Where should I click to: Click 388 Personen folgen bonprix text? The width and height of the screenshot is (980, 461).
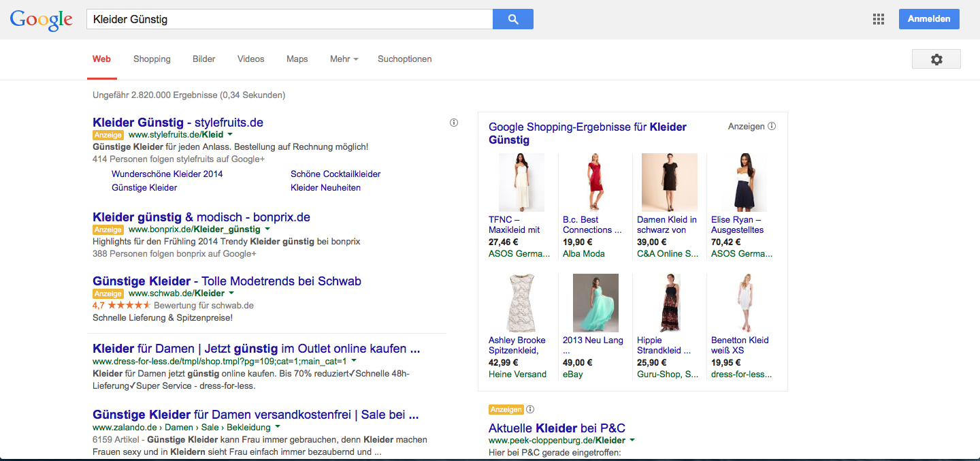tap(174, 253)
